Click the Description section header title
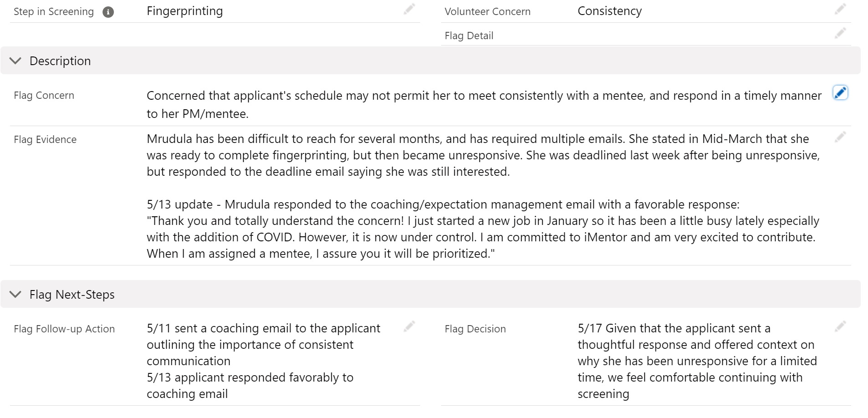The width and height of the screenshot is (868, 418). (x=60, y=61)
